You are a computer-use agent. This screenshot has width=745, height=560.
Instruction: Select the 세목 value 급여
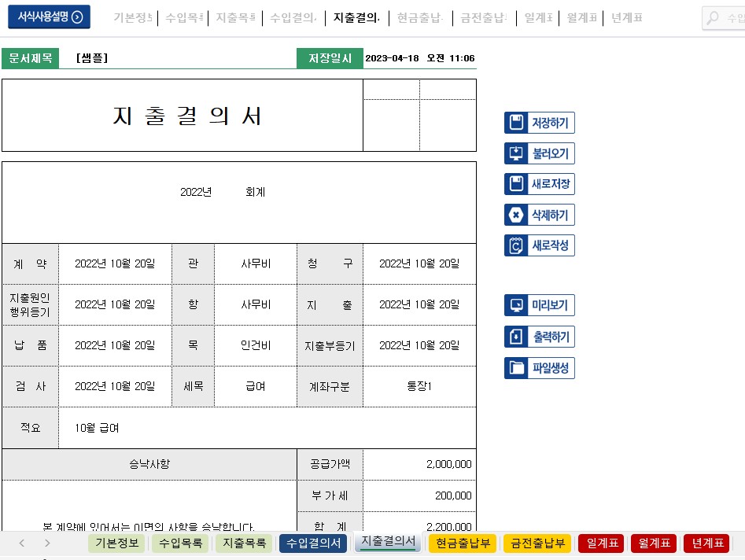point(256,387)
